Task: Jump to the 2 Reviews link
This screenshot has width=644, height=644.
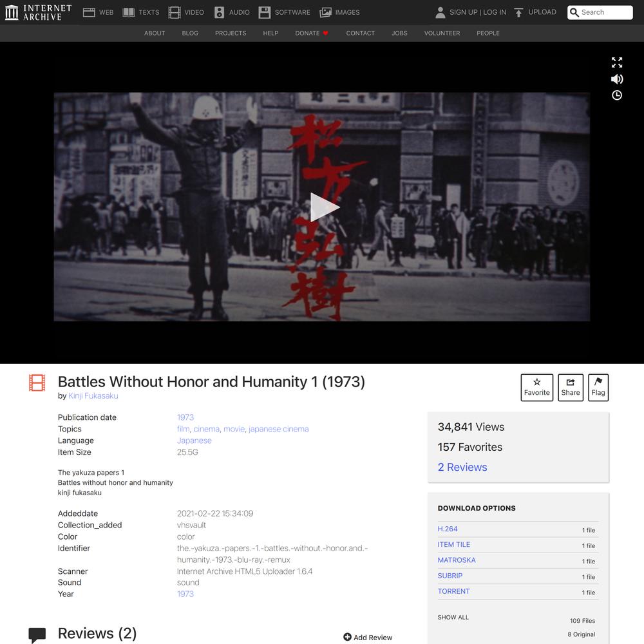Action: [462, 467]
